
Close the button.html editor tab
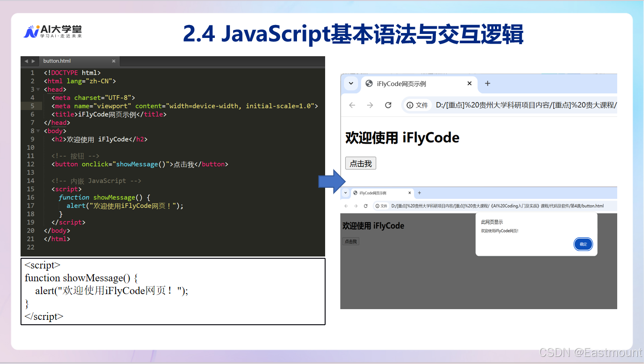113,61
